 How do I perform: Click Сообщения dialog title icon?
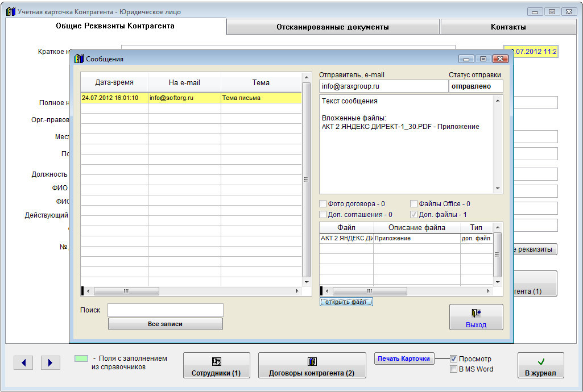tap(79, 59)
